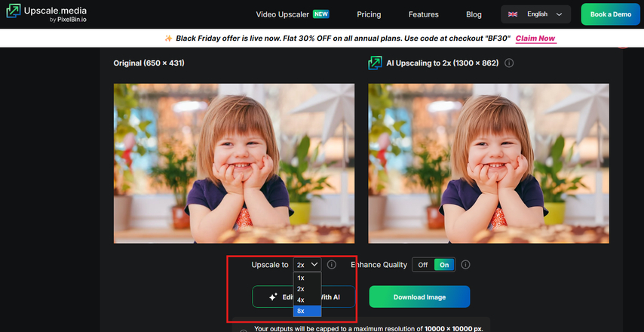The image size is (644, 332).
Task: Turn Enhance Quality On
Action: pyautogui.click(x=444, y=265)
